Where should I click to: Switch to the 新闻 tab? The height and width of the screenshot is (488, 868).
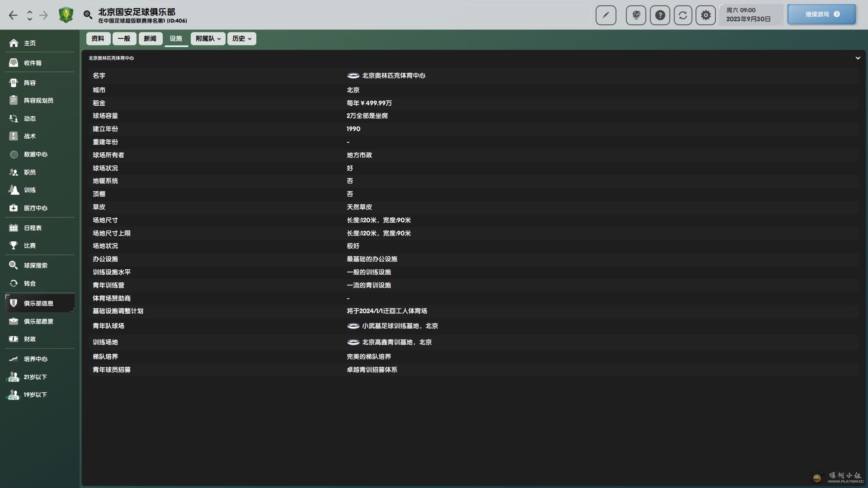tap(150, 39)
